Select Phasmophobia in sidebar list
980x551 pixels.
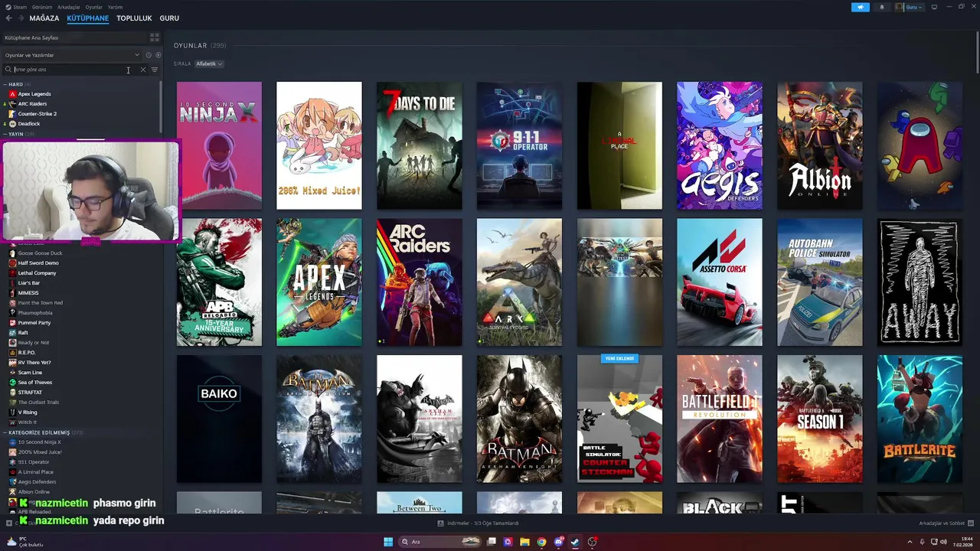(x=35, y=313)
